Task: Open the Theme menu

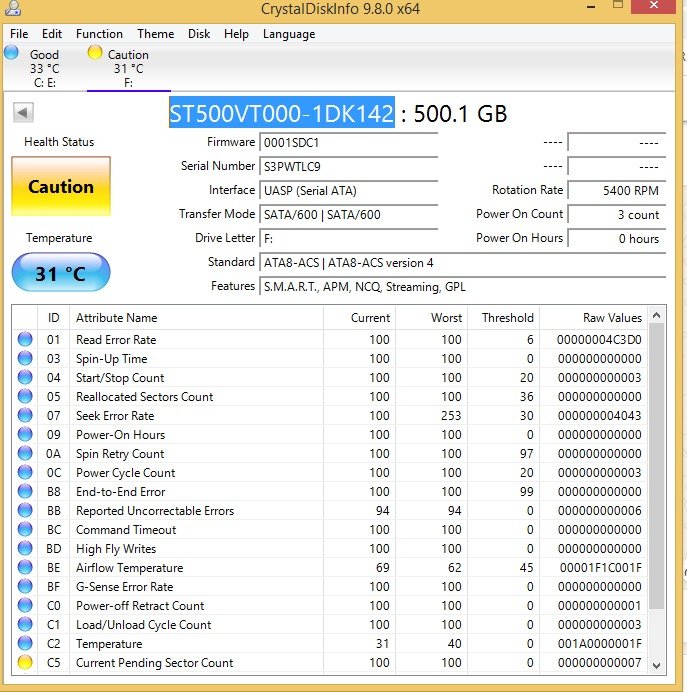Action: [x=155, y=34]
